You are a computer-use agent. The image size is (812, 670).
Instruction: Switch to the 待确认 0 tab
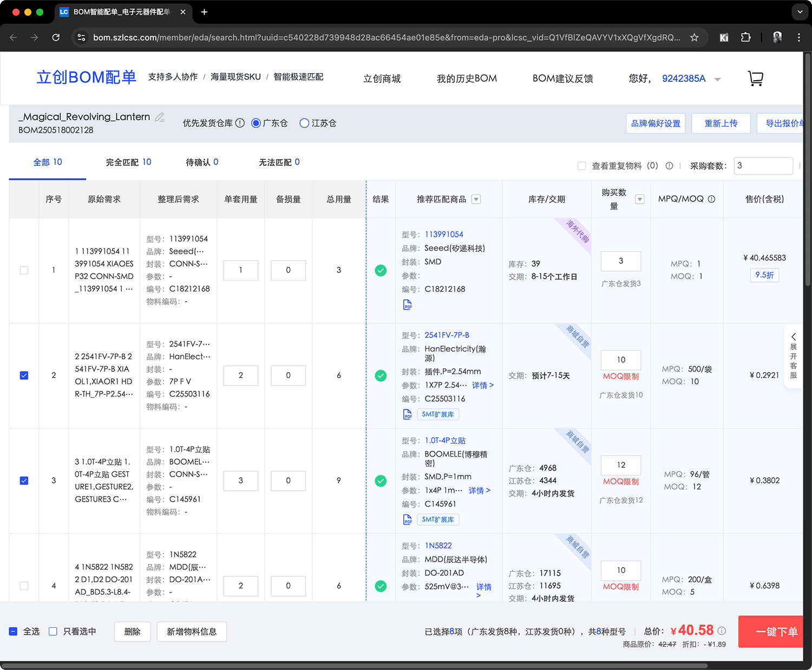point(202,162)
